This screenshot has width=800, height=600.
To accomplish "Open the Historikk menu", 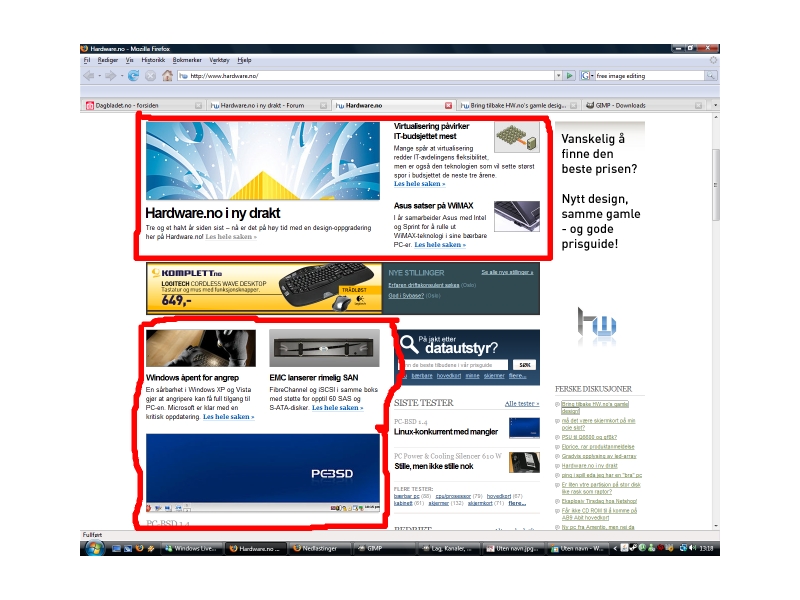I will [153, 60].
